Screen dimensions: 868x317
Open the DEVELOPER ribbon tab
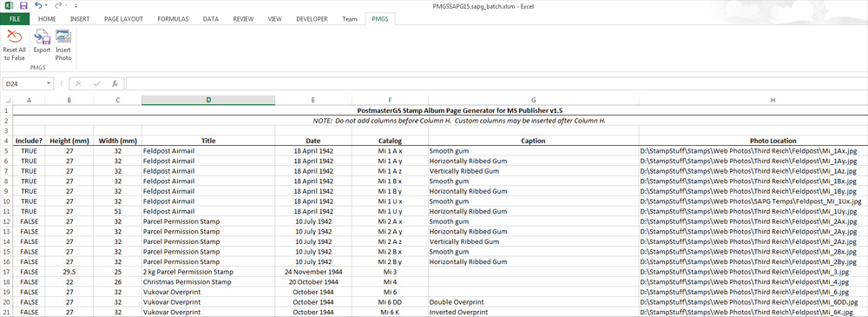[x=312, y=19]
